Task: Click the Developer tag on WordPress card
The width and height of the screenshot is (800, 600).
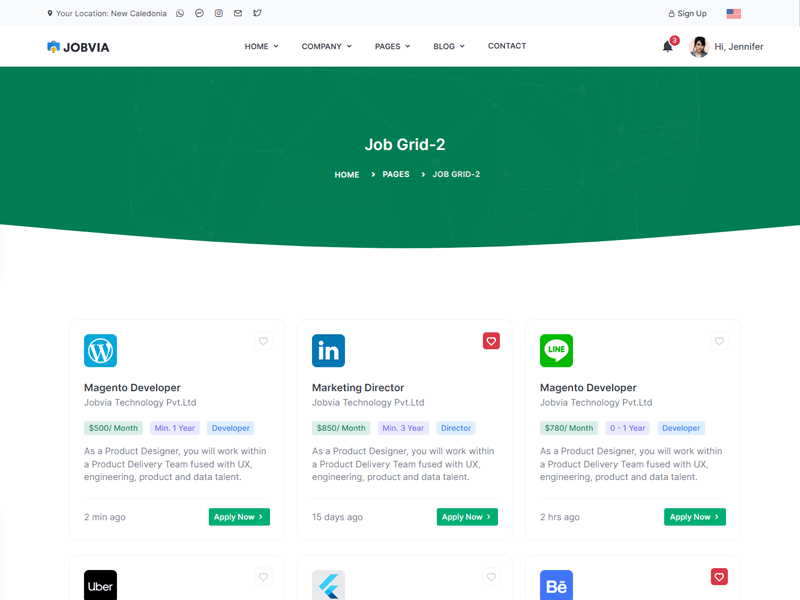Action: coord(231,428)
